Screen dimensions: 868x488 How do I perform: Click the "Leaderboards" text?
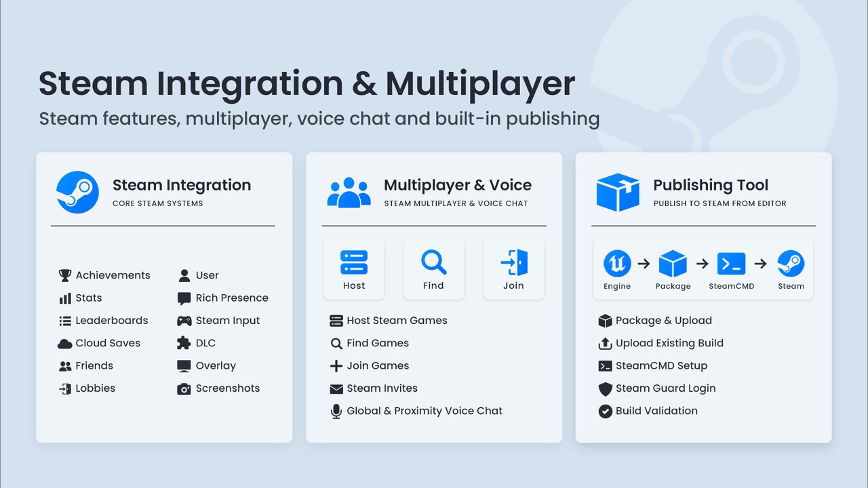(112, 321)
